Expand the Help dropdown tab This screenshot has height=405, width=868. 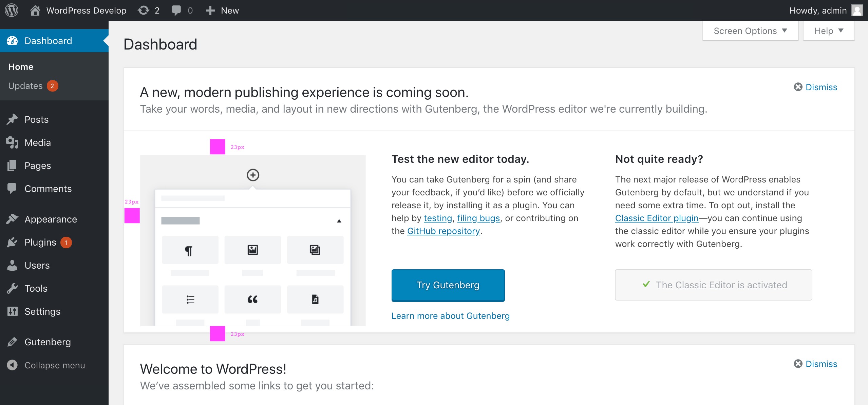click(829, 31)
